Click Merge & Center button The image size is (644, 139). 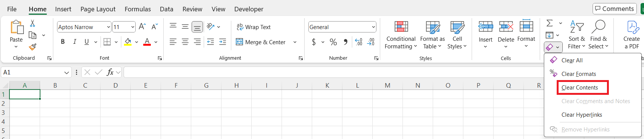pyautogui.click(x=261, y=42)
